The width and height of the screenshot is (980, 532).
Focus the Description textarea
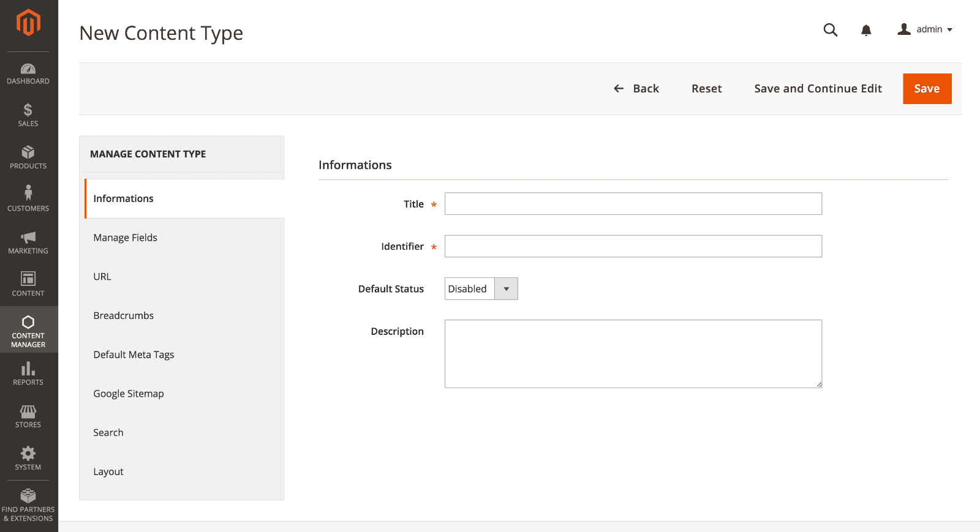[x=633, y=354]
